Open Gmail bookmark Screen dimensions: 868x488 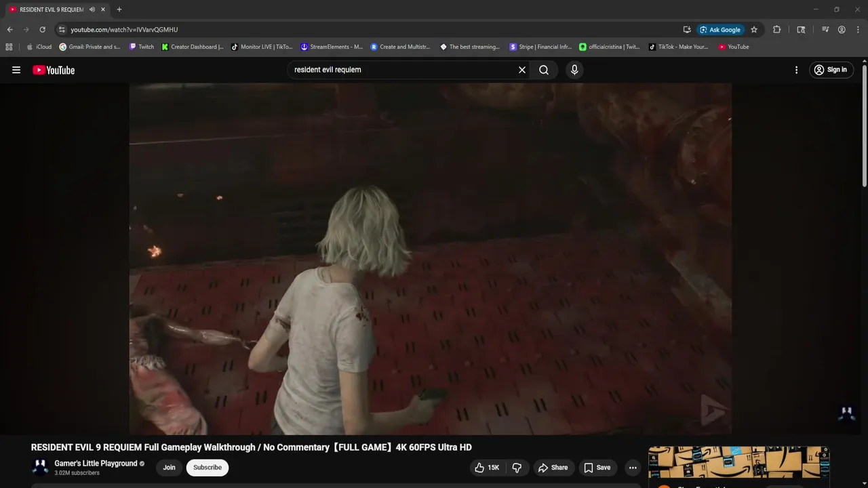click(x=90, y=47)
